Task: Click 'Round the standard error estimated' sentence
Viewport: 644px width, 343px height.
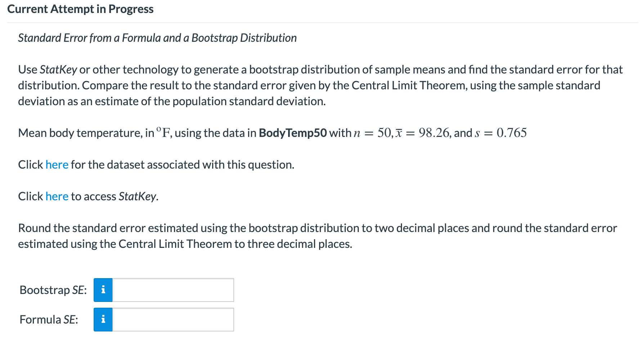Action: pyautogui.click(x=317, y=236)
